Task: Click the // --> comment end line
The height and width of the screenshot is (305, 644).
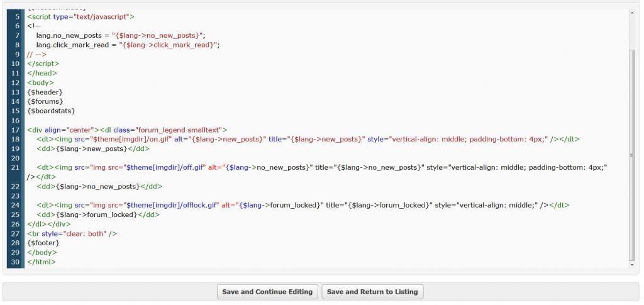Action: [x=37, y=55]
